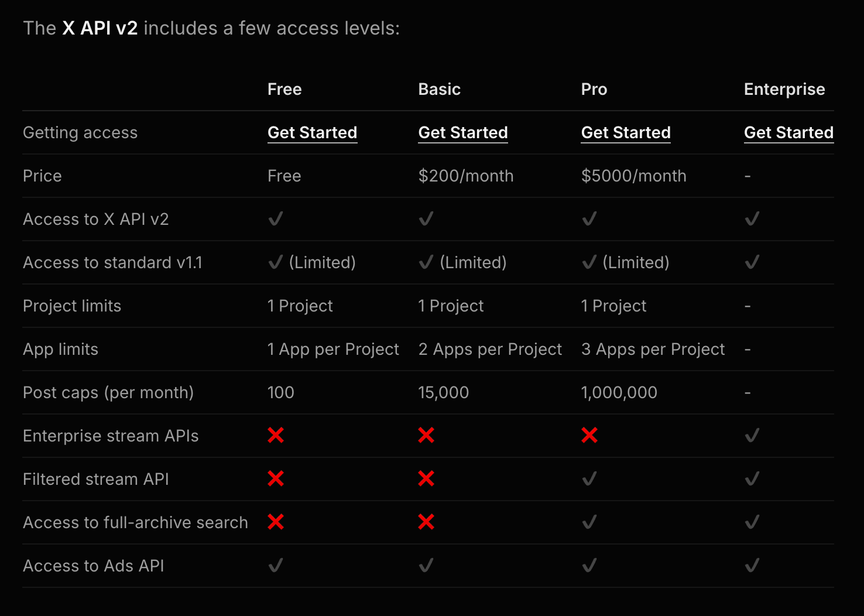Click Enterprise checkmark for standard v1.1 access

pyautogui.click(x=752, y=262)
